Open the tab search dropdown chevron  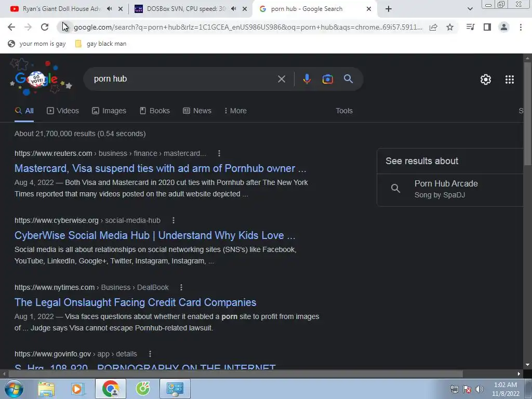coord(470,9)
